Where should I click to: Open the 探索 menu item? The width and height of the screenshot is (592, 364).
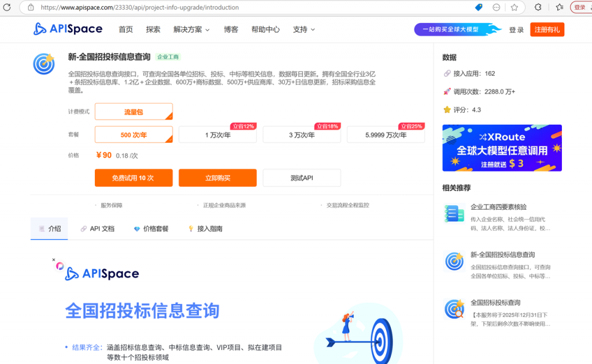click(153, 29)
